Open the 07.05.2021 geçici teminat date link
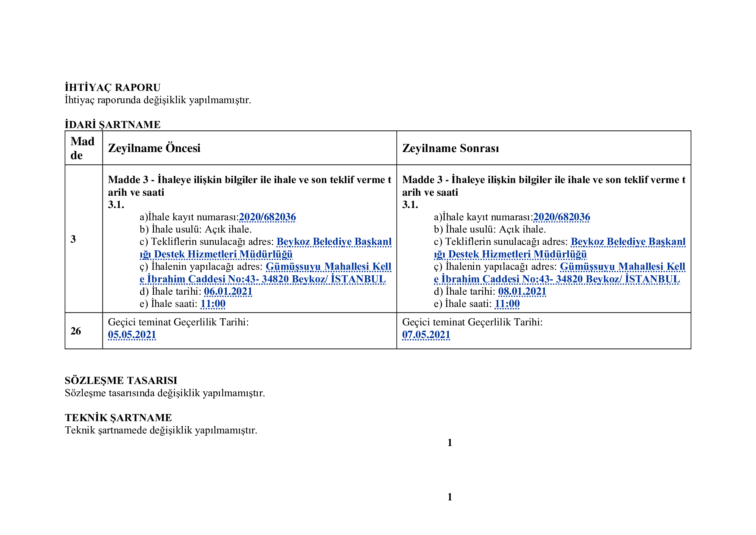The width and height of the screenshot is (756, 535). tap(426, 334)
